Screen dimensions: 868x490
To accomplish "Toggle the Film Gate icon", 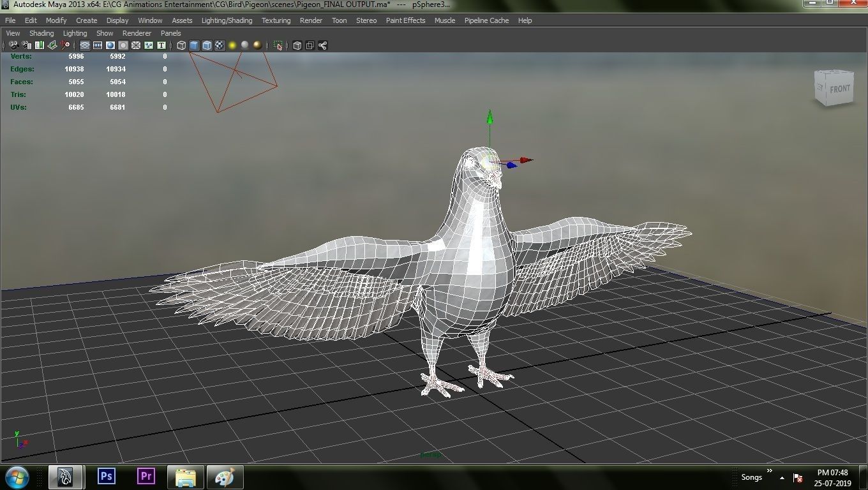I will (98, 45).
